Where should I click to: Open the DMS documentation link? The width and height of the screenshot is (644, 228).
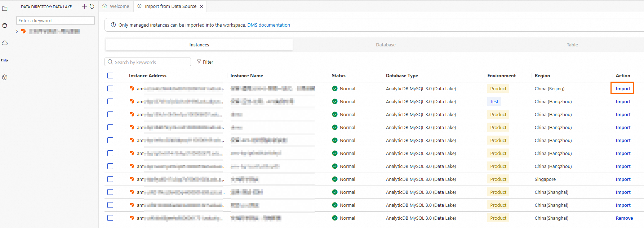click(x=268, y=25)
